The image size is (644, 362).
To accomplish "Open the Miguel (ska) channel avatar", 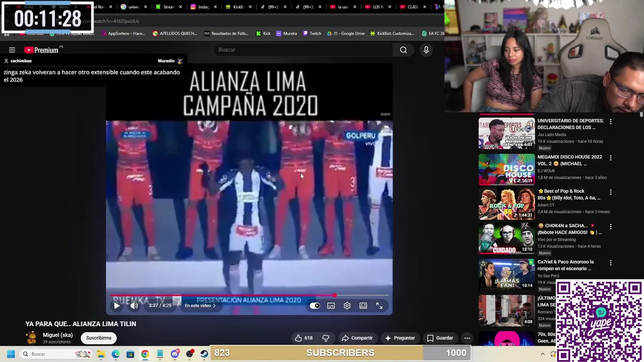I will click(32, 338).
